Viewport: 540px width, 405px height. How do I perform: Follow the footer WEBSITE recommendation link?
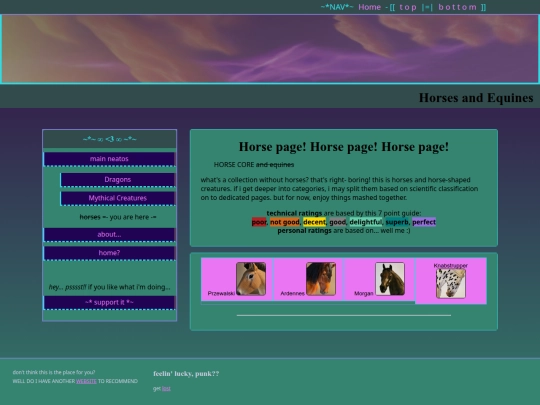point(86,381)
